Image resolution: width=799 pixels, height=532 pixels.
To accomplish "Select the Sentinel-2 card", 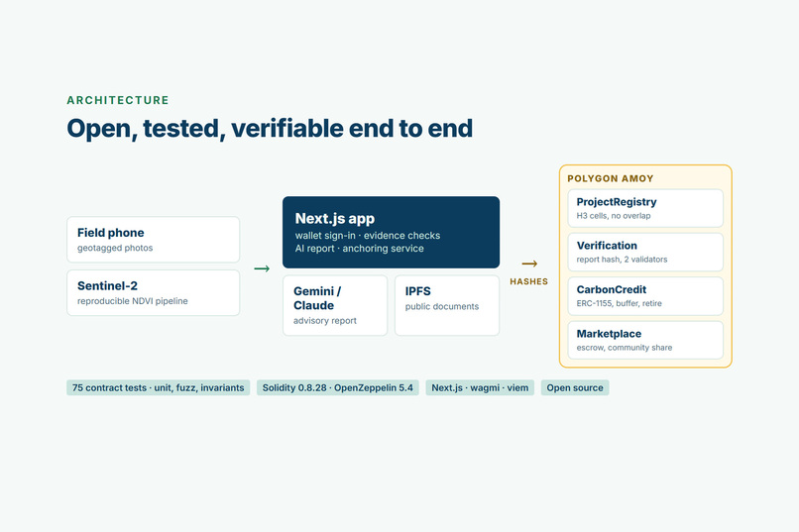I will [154, 292].
